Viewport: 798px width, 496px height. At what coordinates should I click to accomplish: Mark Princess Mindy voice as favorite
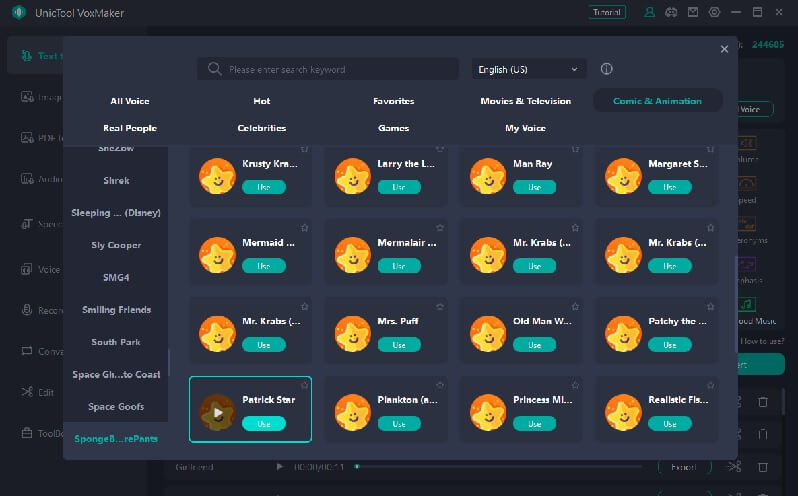pos(574,385)
